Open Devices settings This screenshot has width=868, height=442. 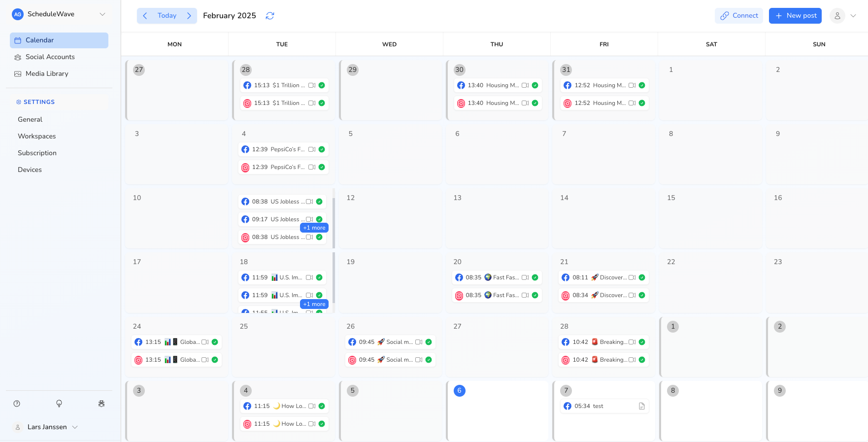pyautogui.click(x=30, y=170)
